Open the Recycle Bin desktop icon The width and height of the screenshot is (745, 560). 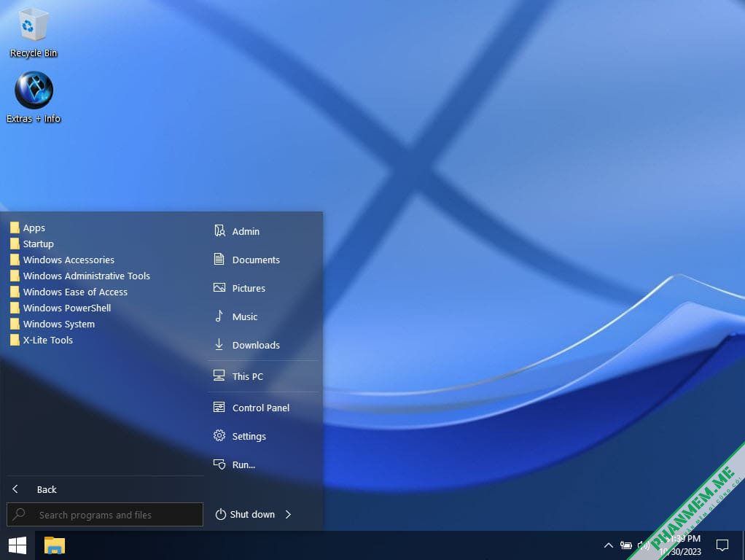coord(34,32)
